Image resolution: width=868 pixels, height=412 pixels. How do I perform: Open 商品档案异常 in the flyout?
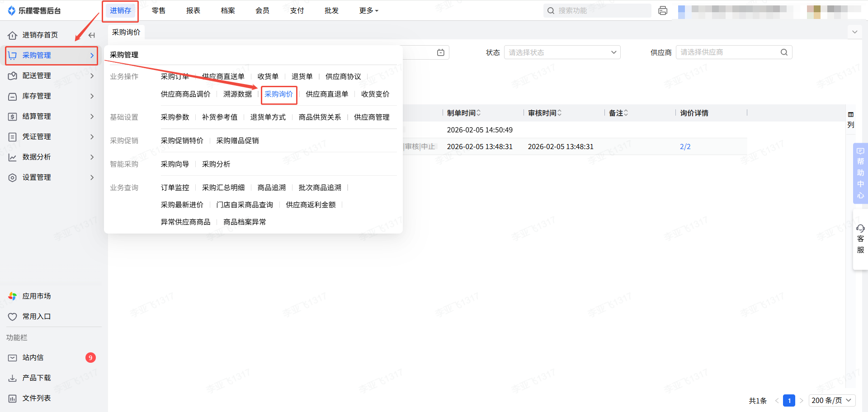coord(245,222)
